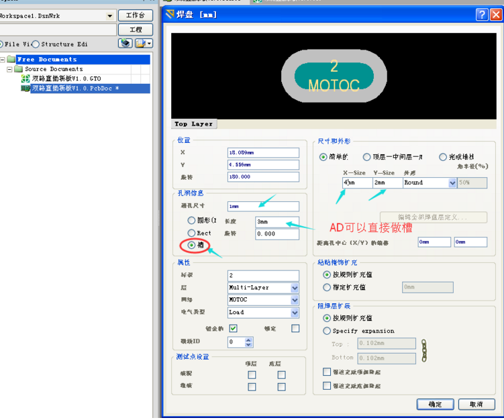Click the Free Documents folder icon
Screen dimensions: 504x420
[11, 60]
